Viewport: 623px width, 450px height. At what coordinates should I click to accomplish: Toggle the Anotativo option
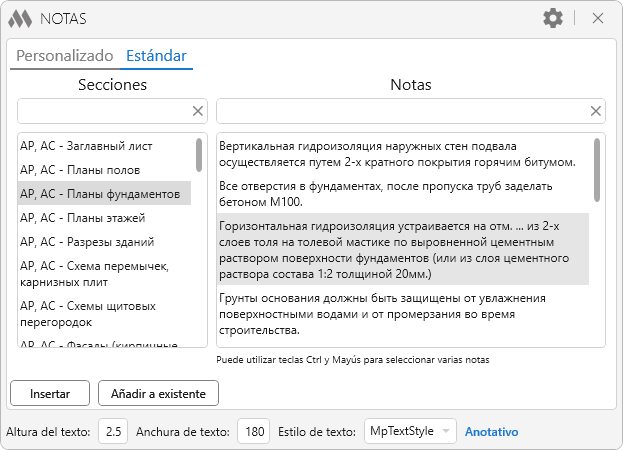pos(492,432)
